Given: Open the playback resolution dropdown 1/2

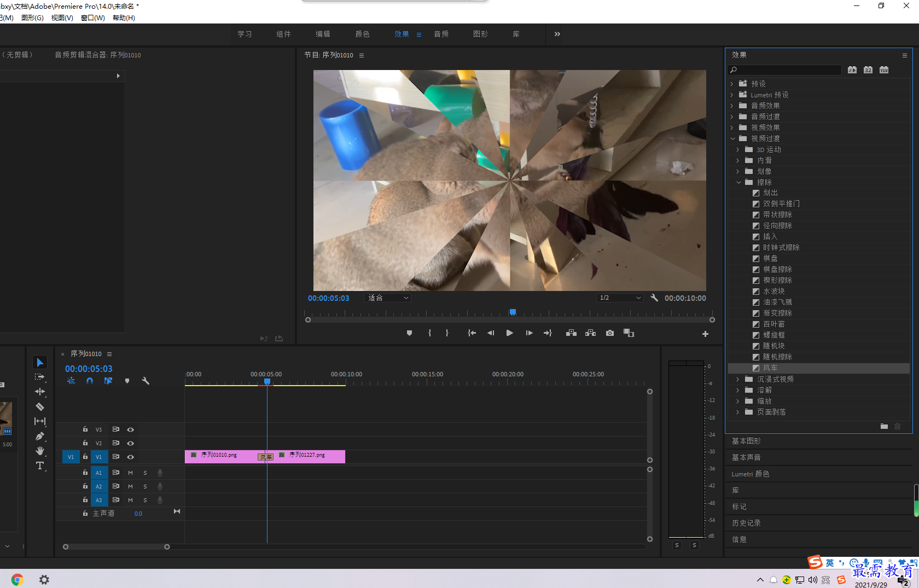Looking at the screenshot, I should tap(619, 298).
